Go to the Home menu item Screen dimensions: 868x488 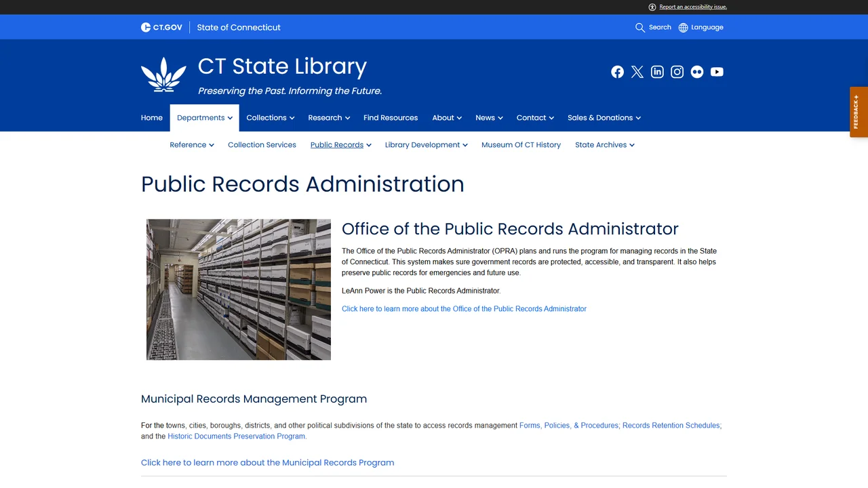152,118
